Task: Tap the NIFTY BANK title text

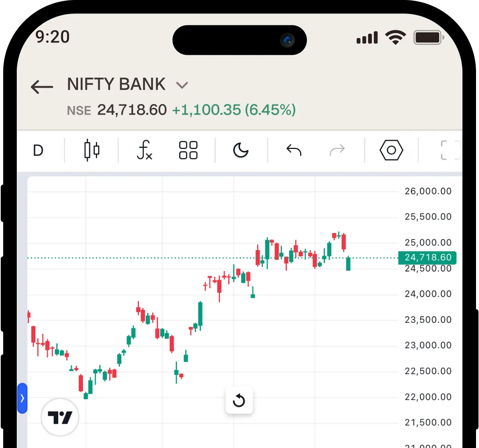Action: (116, 84)
